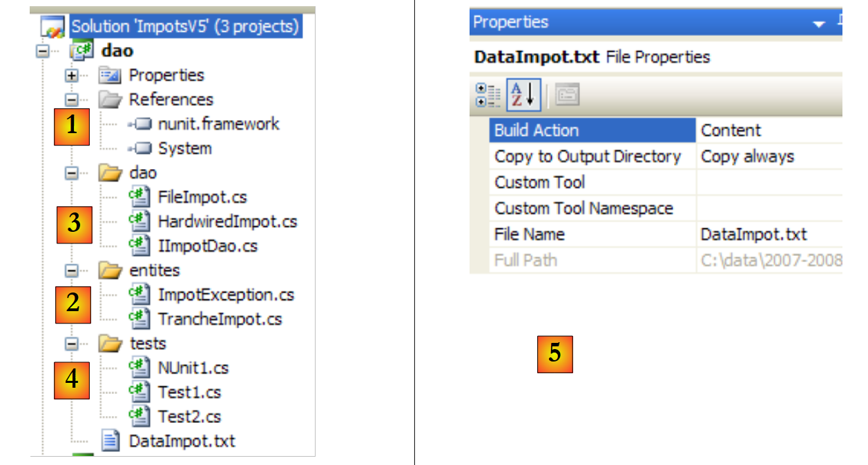Viewport: 868px width, 465px height.
Task: Click the FileImpot.cs C# file icon
Action: click(139, 197)
